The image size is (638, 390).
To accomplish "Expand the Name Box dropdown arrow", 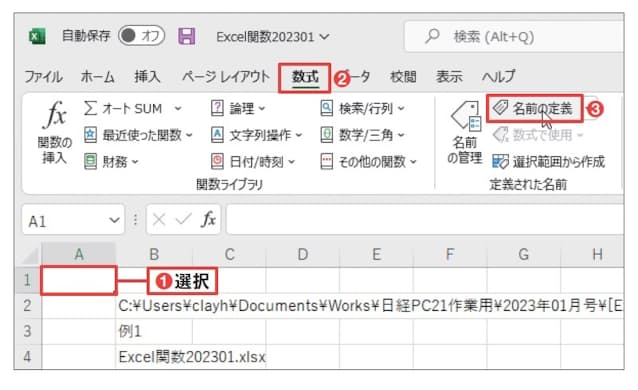I will tap(114, 220).
